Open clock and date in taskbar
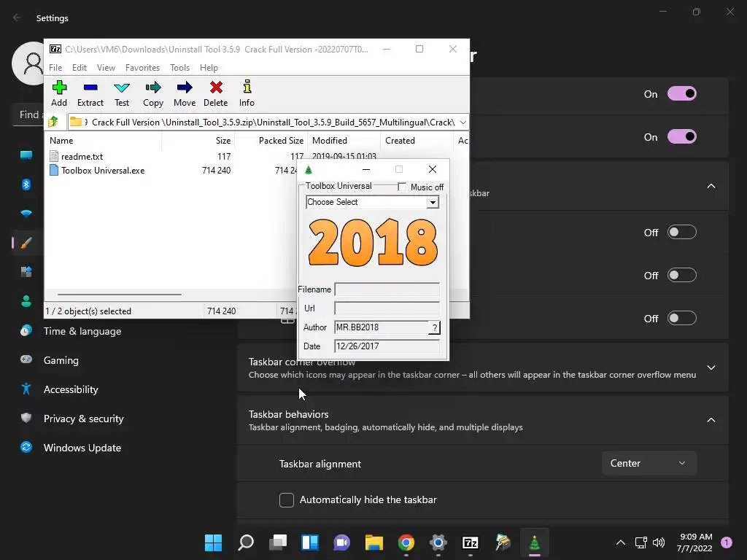 pyautogui.click(x=694, y=542)
